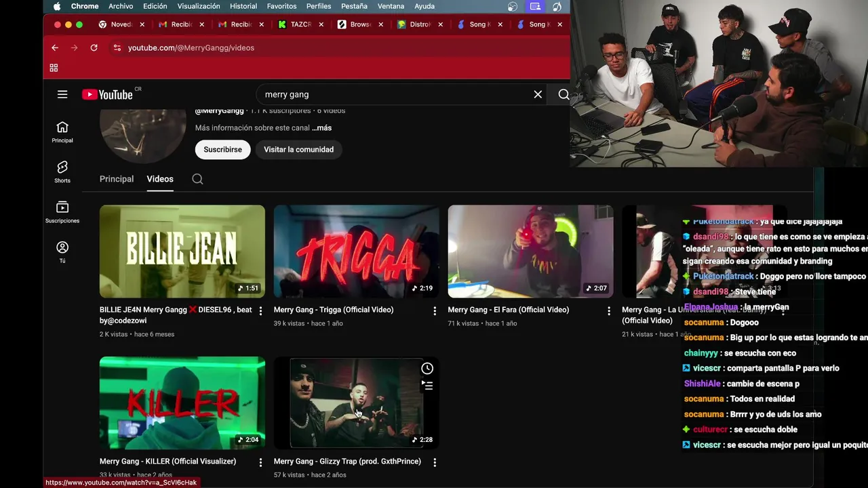Open the Chrome apps grid shortcut
Image resolution: width=868 pixels, height=488 pixels.
[54, 68]
